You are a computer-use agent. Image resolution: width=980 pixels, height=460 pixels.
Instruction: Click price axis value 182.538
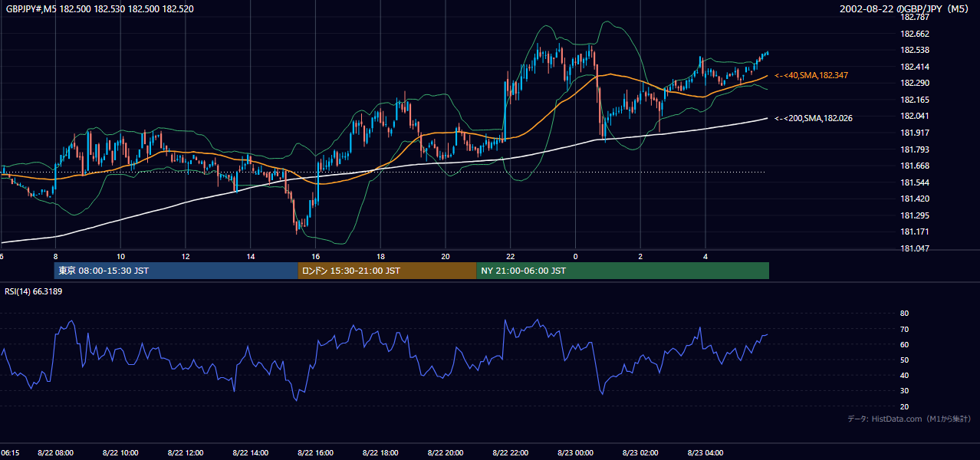click(914, 50)
